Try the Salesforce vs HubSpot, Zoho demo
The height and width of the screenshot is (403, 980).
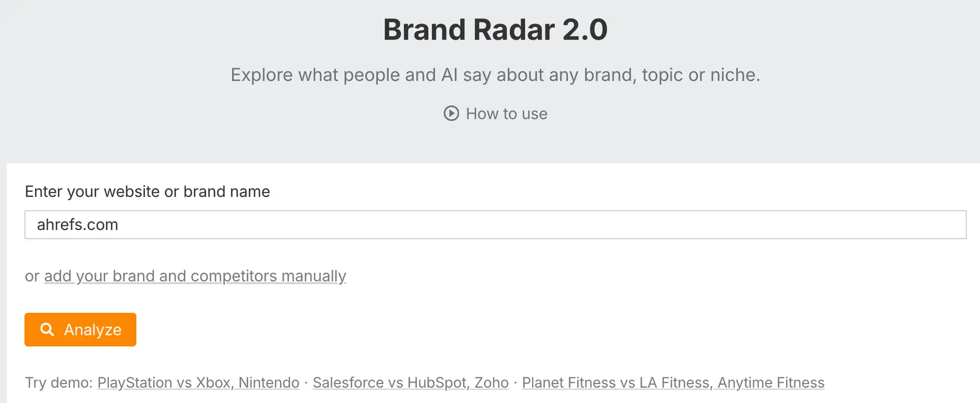[x=411, y=383]
